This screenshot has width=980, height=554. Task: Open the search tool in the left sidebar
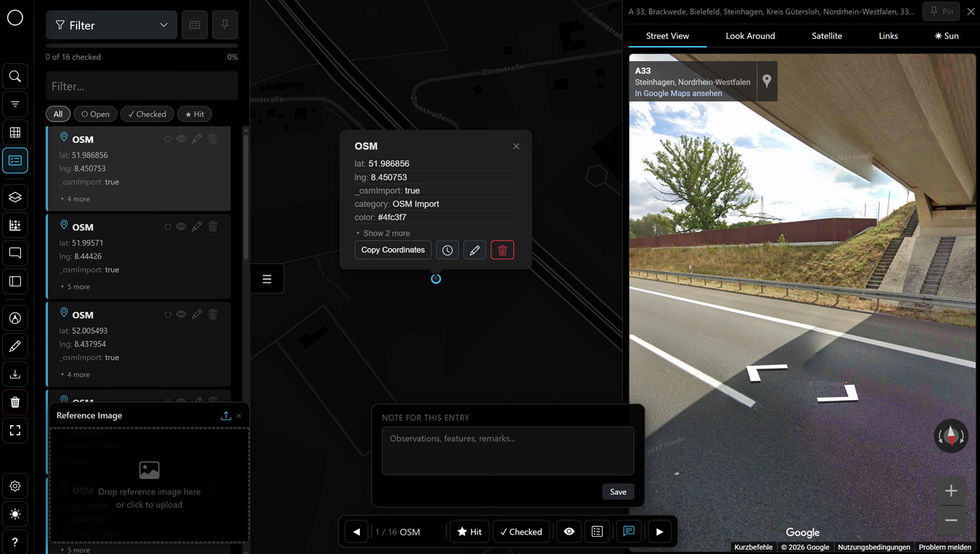point(15,76)
